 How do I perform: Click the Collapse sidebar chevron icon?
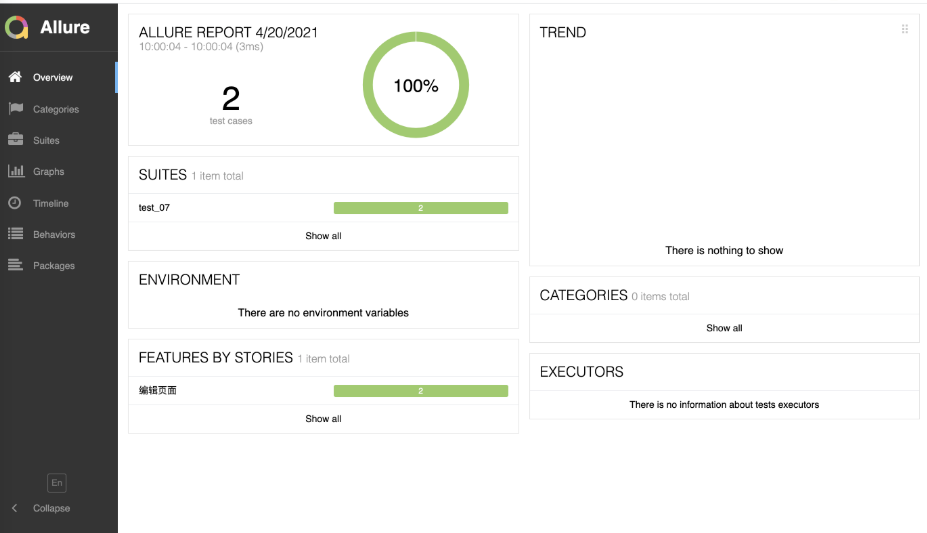tap(15, 508)
